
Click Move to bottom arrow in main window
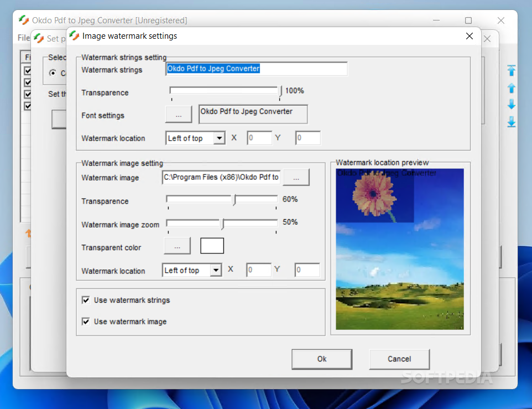point(512,122)
